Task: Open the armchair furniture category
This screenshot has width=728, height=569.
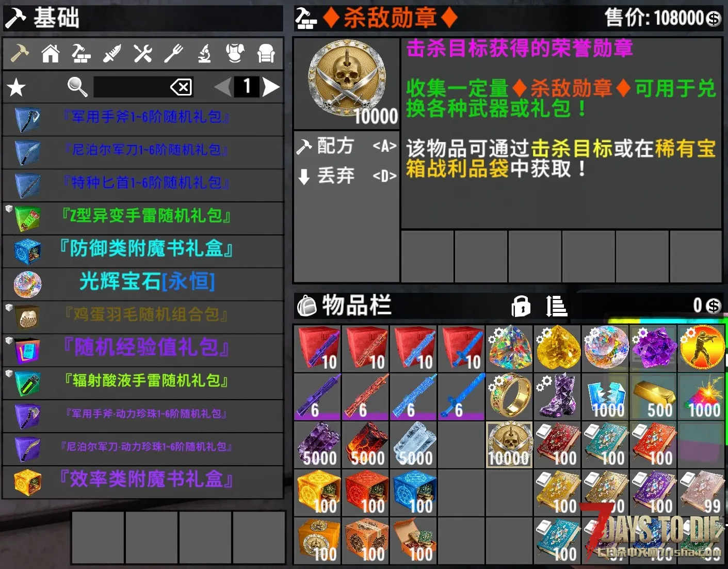Action: point(266,54)
